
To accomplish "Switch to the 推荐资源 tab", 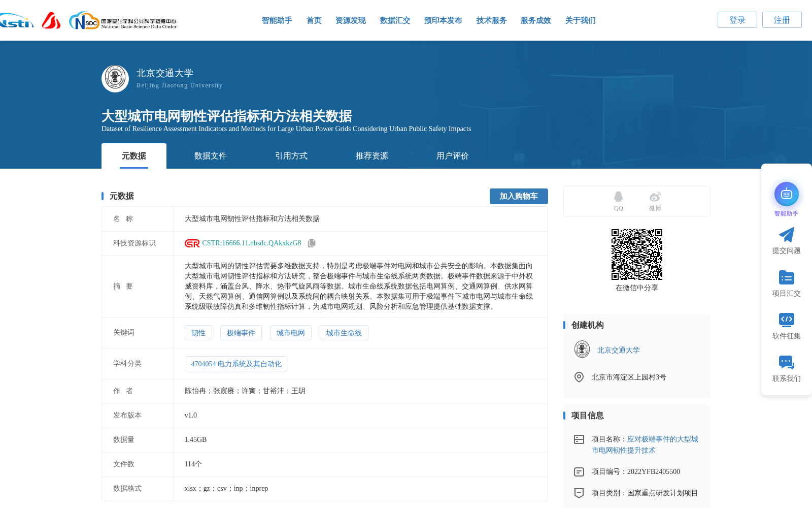I will [x=372, y=156].
